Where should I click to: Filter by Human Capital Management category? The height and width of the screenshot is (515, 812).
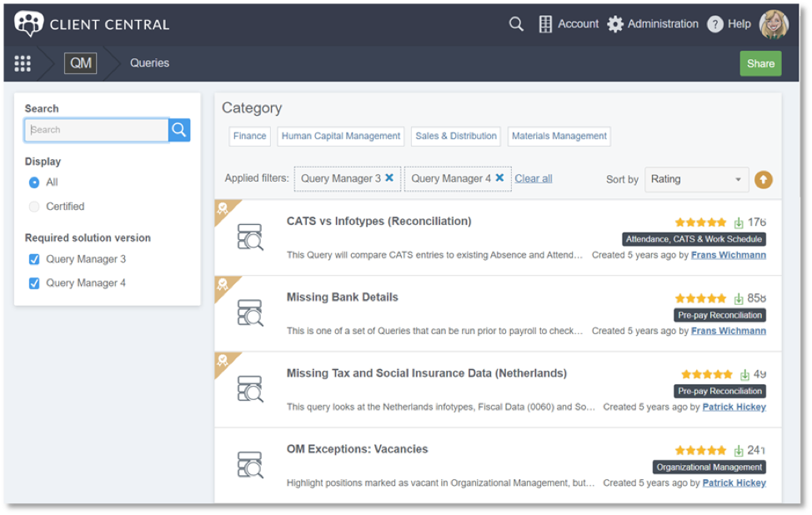(x=341, y=136)
